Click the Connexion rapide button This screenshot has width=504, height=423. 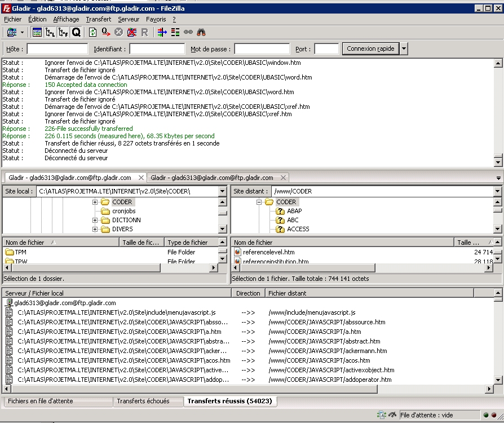coord(370,49)
